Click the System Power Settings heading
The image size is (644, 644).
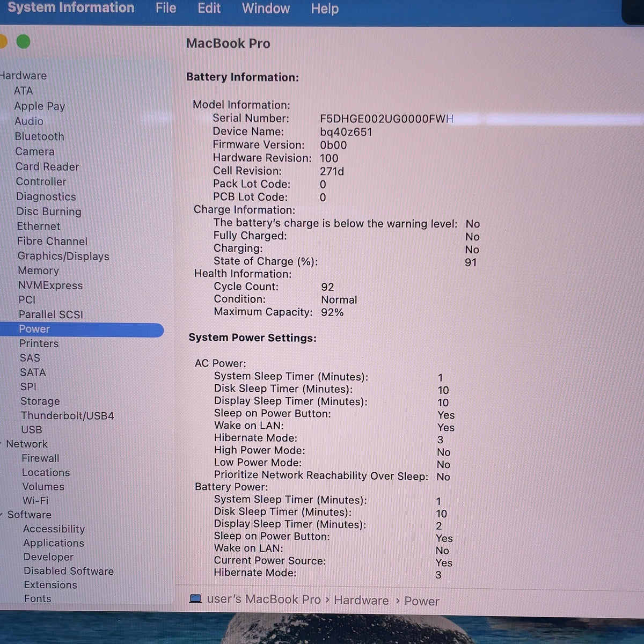(252, 338)
